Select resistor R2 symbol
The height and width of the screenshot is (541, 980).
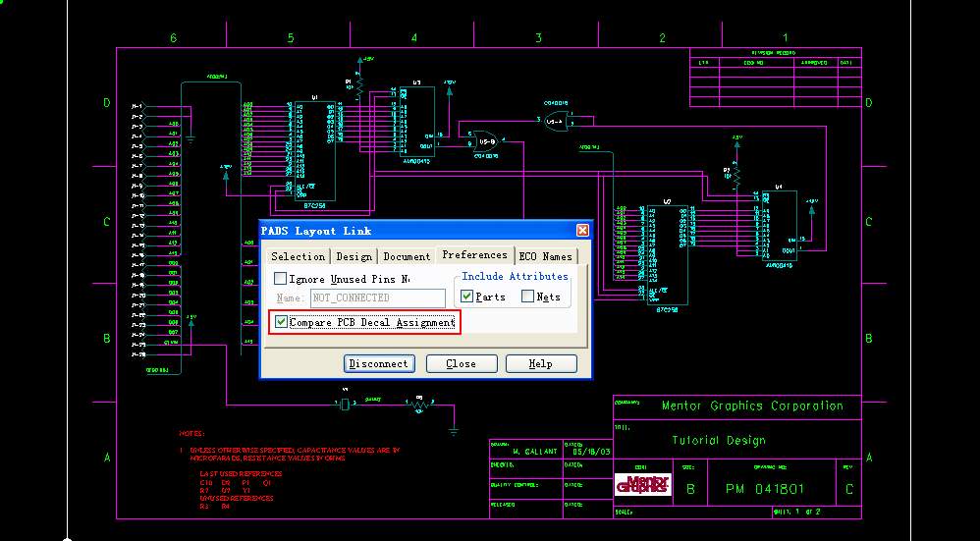pyautogui.click(x=736, y=174)
